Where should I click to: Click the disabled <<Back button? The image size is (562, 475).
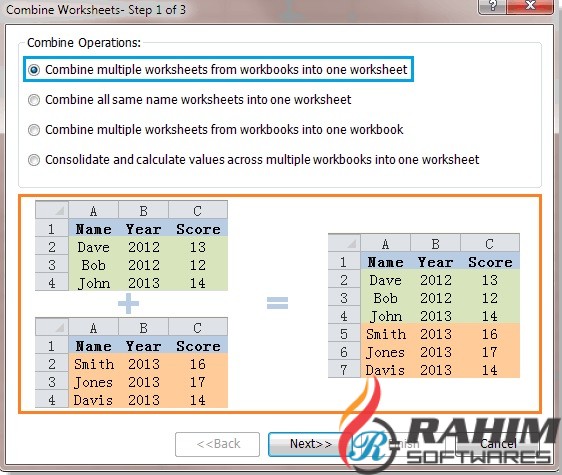click(217, 444)
